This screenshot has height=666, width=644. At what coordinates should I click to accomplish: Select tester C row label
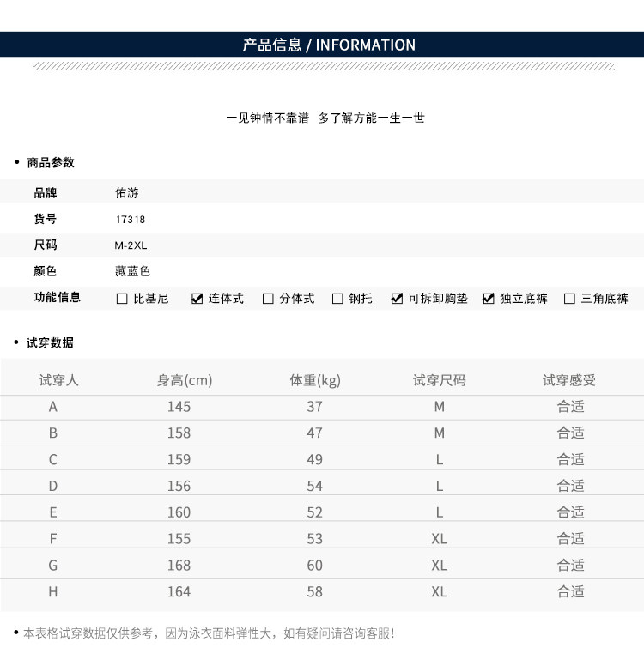[x=52, y=459]
